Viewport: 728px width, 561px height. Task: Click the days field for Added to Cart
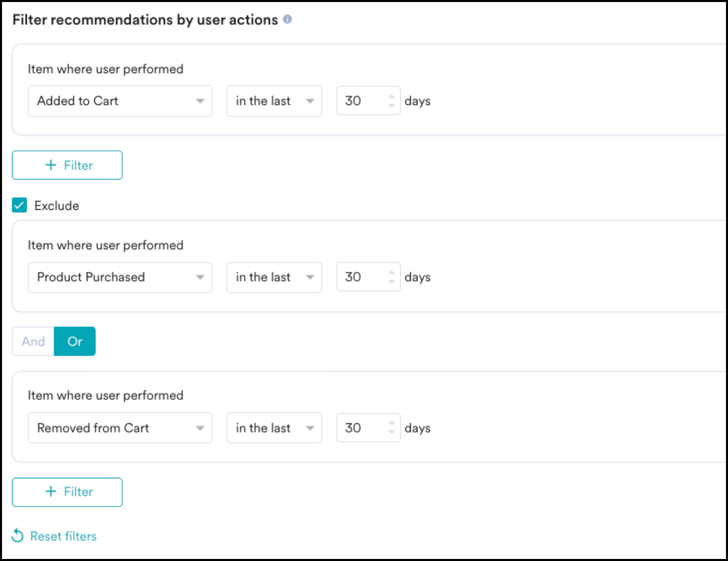pyautogui.click(x=369, y=101)
